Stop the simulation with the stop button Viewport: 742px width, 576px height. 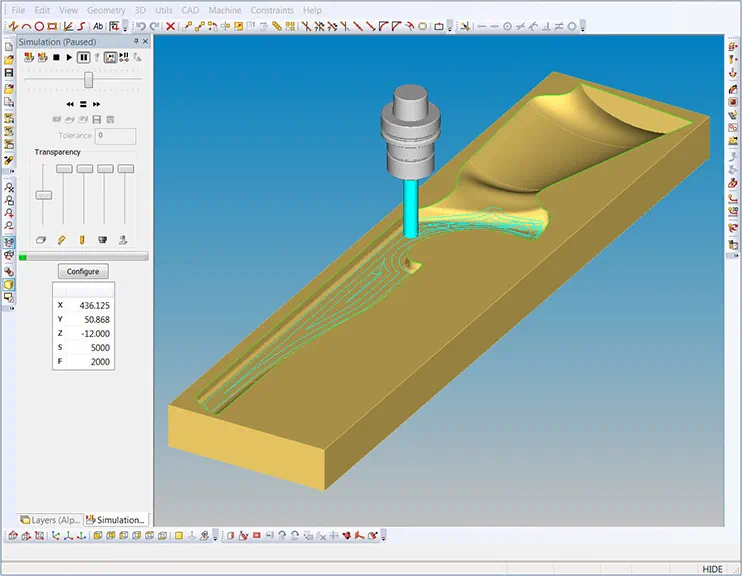(56, 57)
